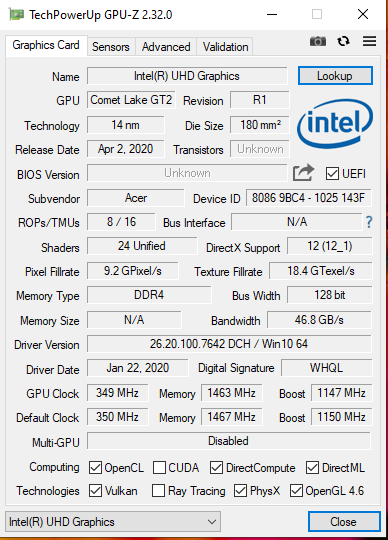Image resolution: width=388 pixels, height=540 pixels.
Task: Click the GPU-Z app icon in title bar
Action: coord(16,14)
